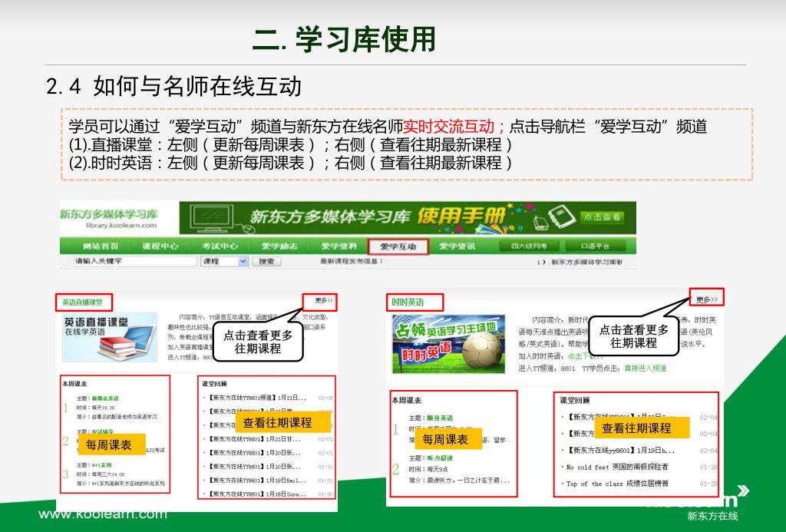Open the 爱学资料 navigation tab
This screenshot has height=532, width=786.
click(339, 246)
